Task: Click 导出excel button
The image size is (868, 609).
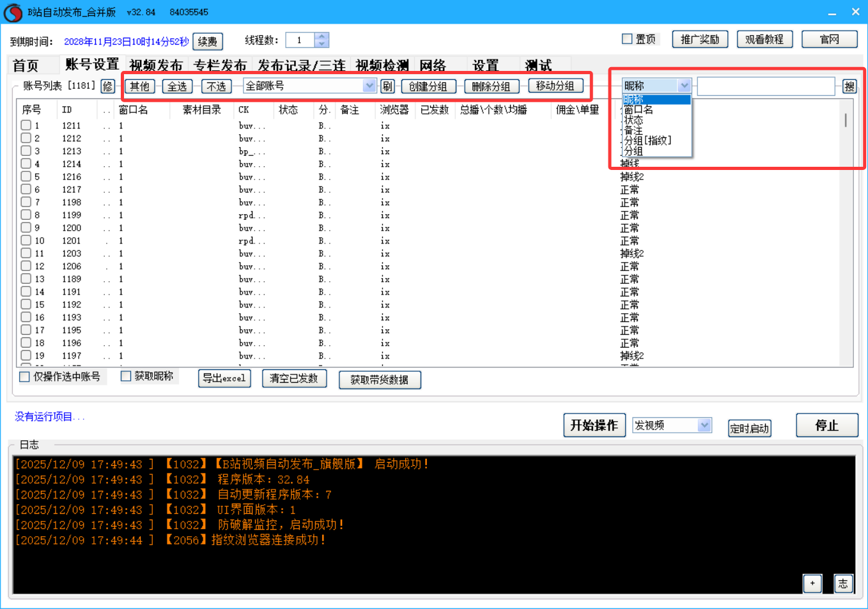Action: [x=224, y=378]
